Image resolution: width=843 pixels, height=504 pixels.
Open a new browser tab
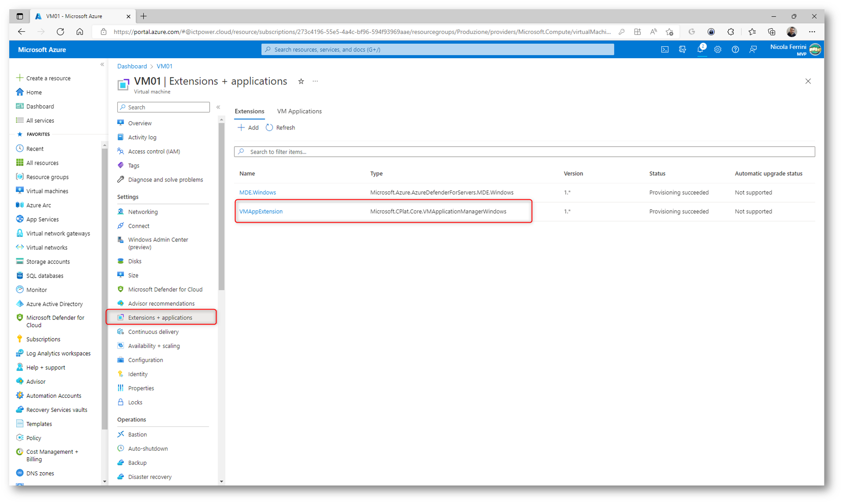click(x=144, y=16)
